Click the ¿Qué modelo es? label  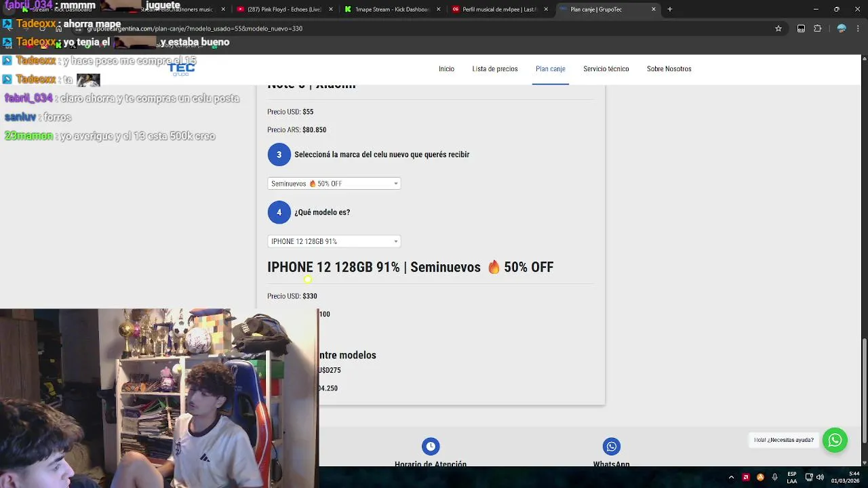322,212
